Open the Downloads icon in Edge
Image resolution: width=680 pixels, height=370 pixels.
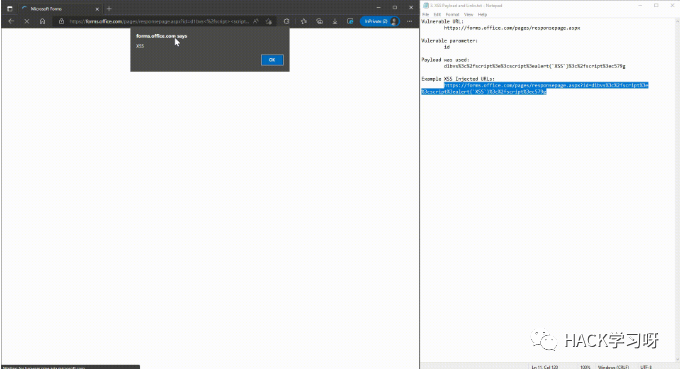tap(335, 21)
